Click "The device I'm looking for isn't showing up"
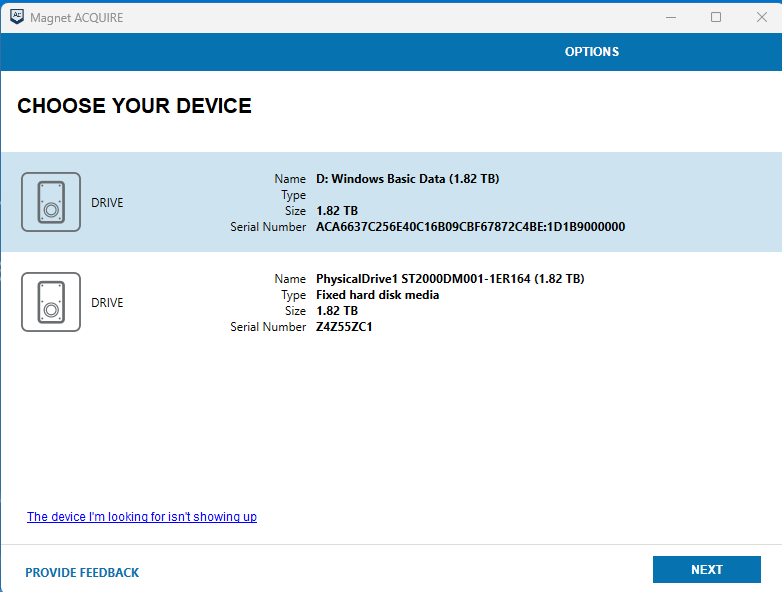Image resolution: width=782 pixels, height=592 pixels. 142,517
